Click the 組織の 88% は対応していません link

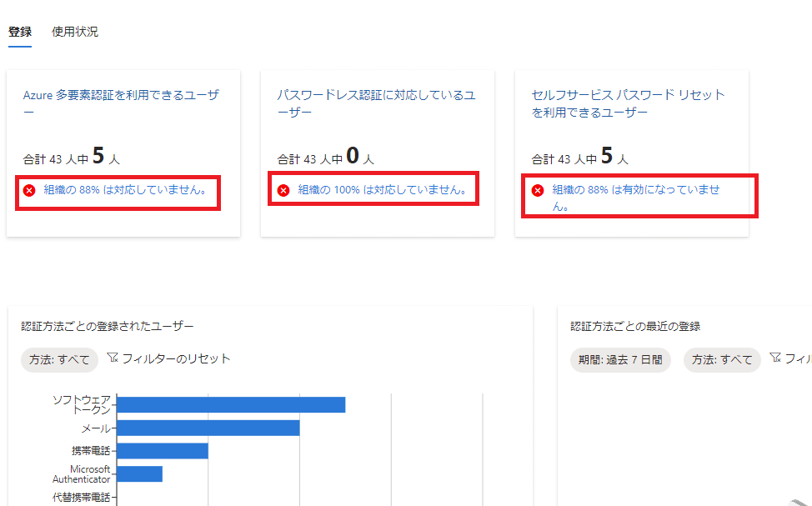point(125,190)
